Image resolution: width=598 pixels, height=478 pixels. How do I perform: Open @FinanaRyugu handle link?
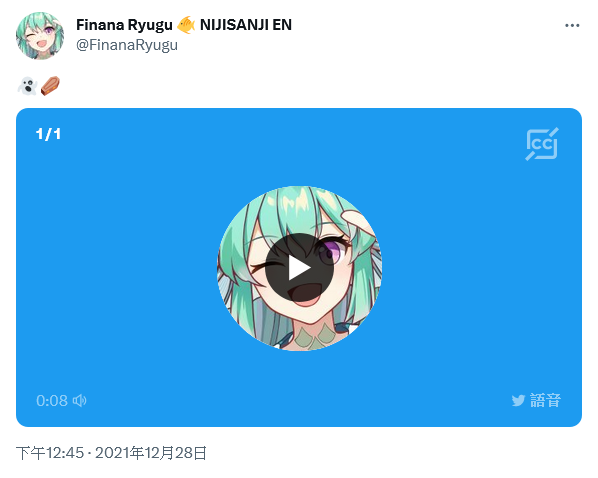coord(127,45)
